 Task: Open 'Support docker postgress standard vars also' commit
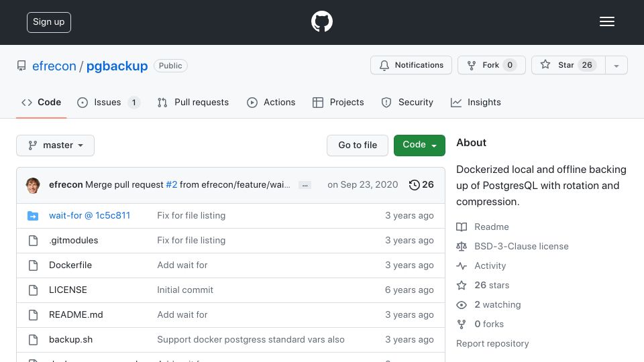251,339
